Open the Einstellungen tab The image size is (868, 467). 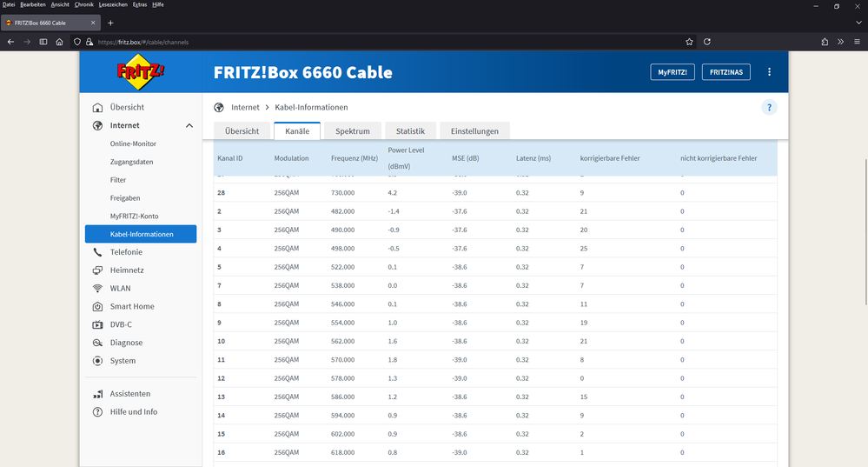[474, 131]
